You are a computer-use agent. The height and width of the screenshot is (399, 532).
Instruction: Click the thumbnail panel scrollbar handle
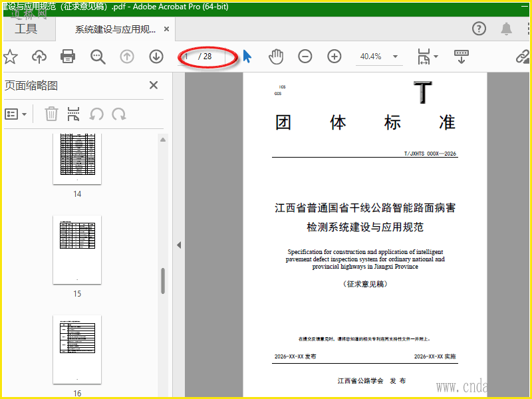(x=163, y=281)
